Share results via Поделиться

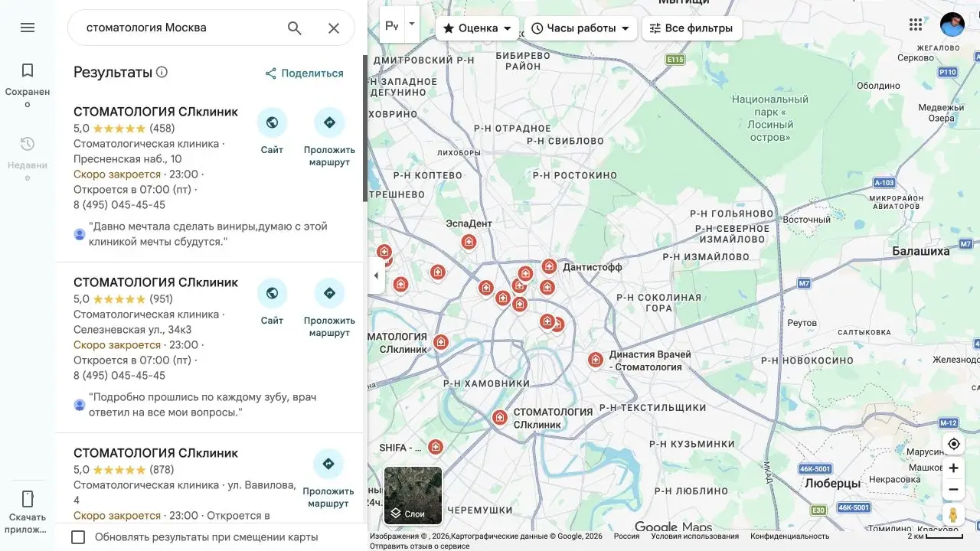coord(304,73)
